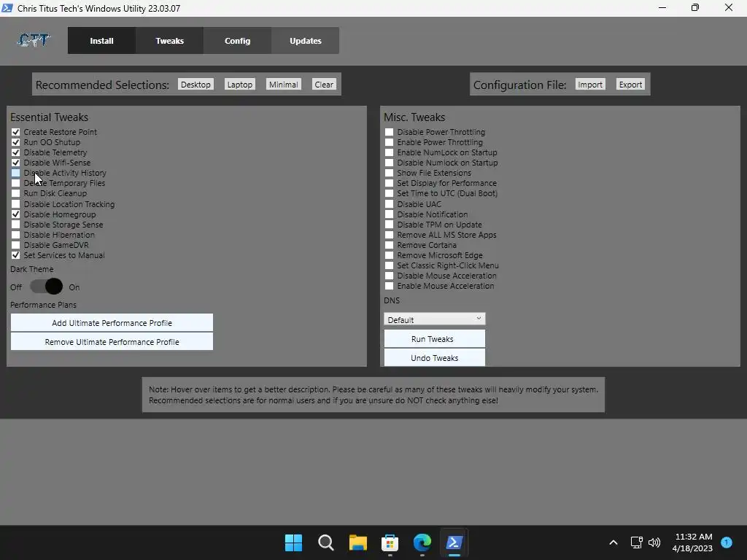747x560 pixels.
Task: Click the PowerShell title bar icon
Action: [x=7, y=8]
